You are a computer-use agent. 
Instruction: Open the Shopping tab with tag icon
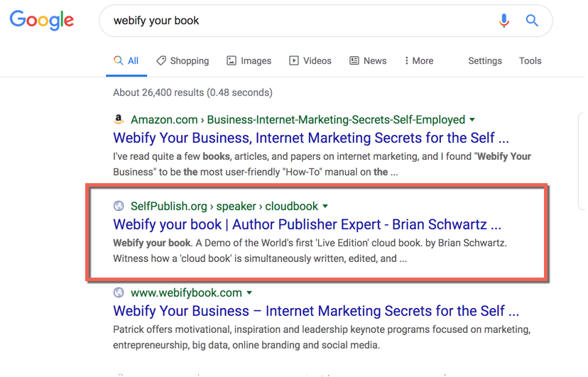point(183,61)
